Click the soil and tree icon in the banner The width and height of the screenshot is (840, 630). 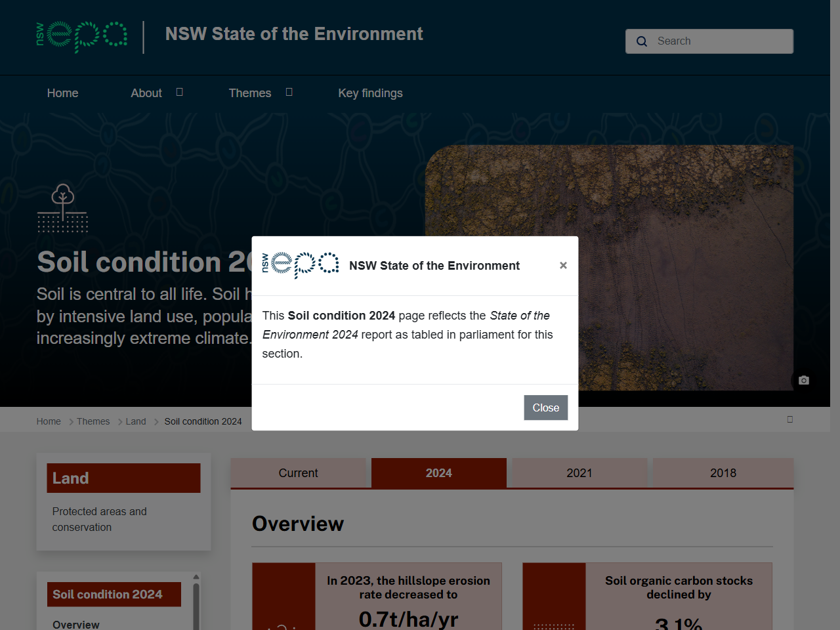coord(62,207)
